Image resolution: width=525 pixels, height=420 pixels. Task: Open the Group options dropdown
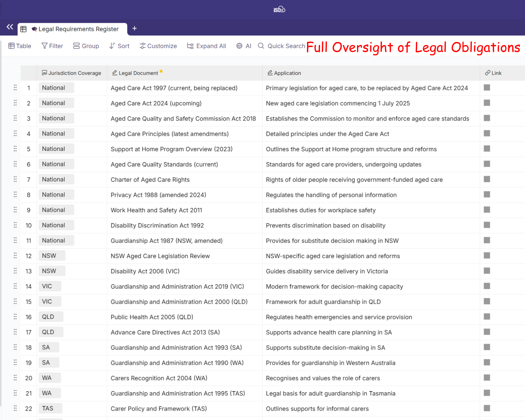pos(86,46)
